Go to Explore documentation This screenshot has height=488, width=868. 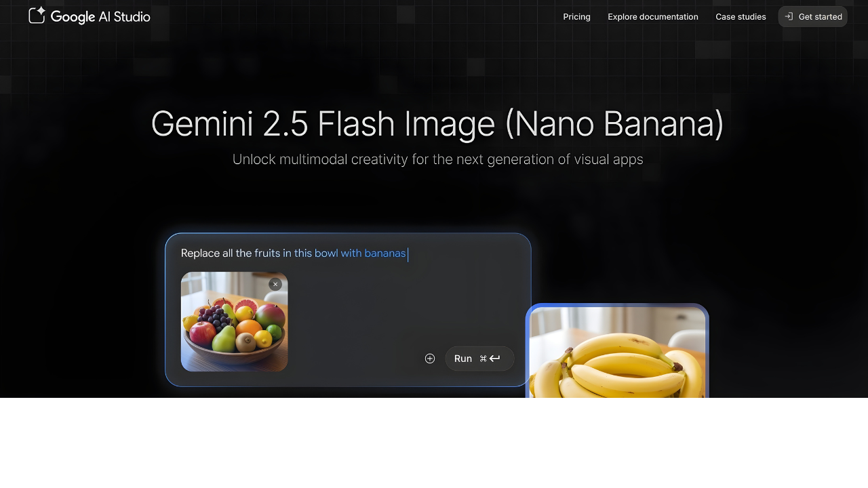(x=653, y=17)
